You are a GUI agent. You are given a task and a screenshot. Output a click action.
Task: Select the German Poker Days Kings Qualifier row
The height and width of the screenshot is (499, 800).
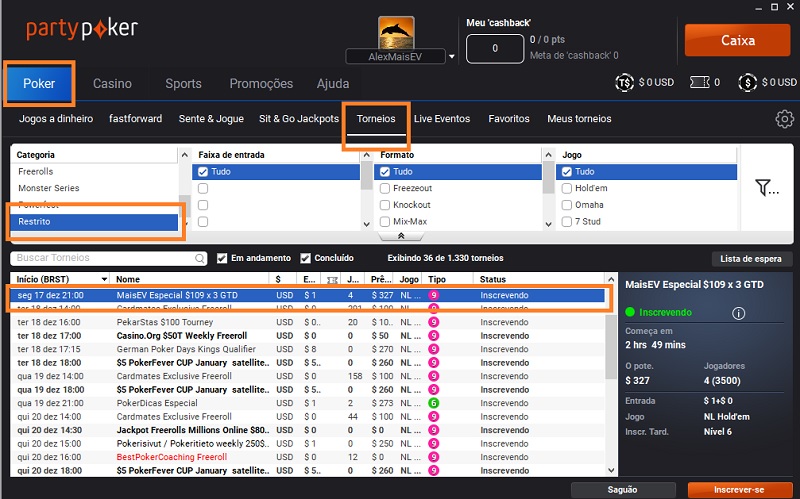[x=307, y=350]
